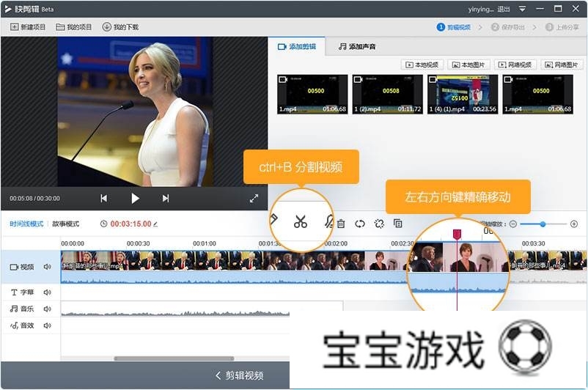Play the preview video

point(135,199)
